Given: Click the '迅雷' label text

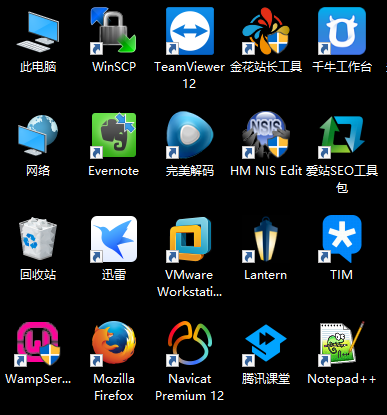Looking at the screenshot, I should point(114,275).
